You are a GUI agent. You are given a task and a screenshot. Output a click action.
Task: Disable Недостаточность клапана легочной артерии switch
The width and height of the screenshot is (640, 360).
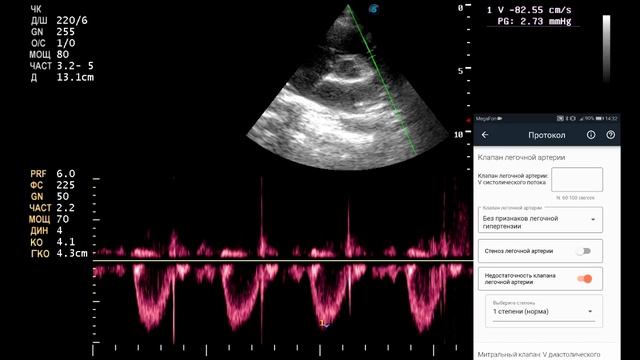click(584, 279)
